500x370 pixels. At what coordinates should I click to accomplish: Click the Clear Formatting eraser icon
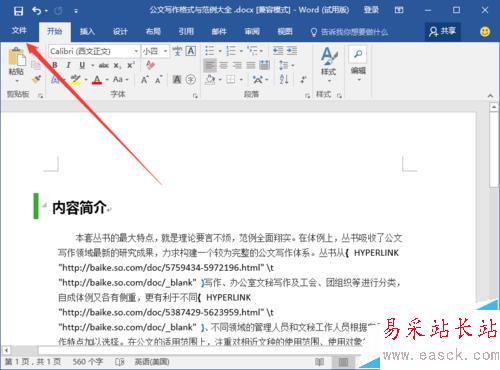[150, 65]
